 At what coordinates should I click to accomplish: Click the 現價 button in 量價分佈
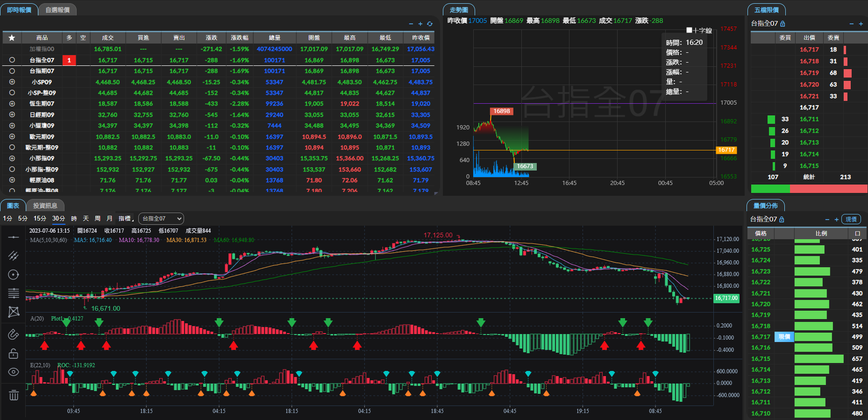(x=851, y=219)
